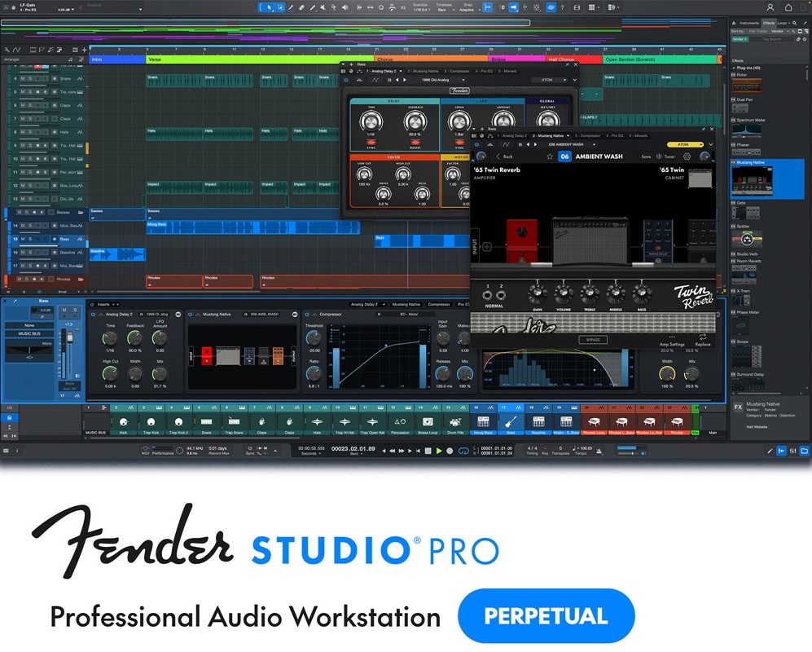
Task: Toggle Sync under the Delay Time knob
Action: [371, 141]
